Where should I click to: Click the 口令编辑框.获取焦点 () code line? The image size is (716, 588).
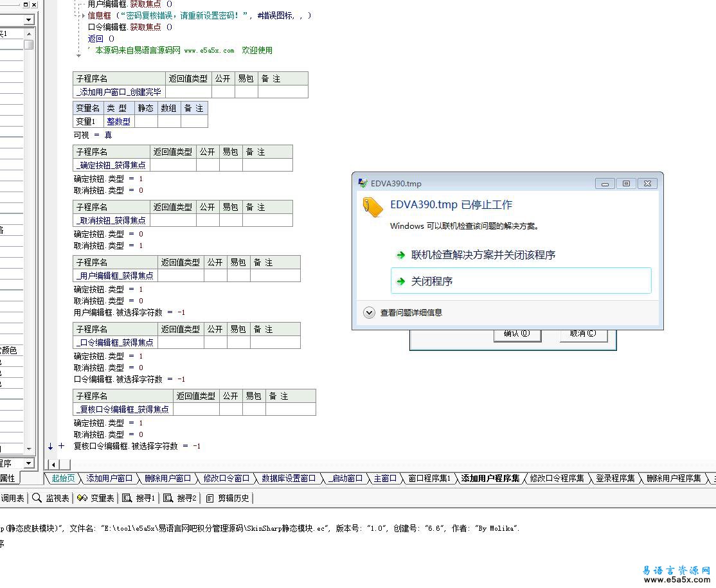130,27
